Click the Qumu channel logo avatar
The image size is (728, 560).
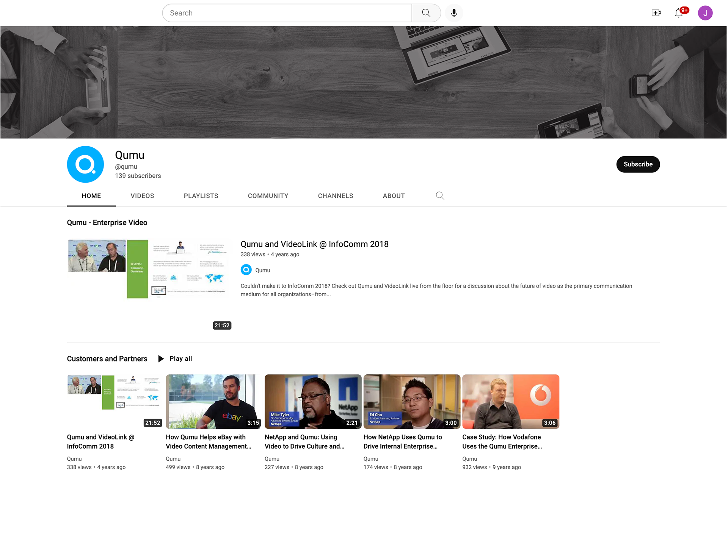pyautogui.click(x=85, y=164)
